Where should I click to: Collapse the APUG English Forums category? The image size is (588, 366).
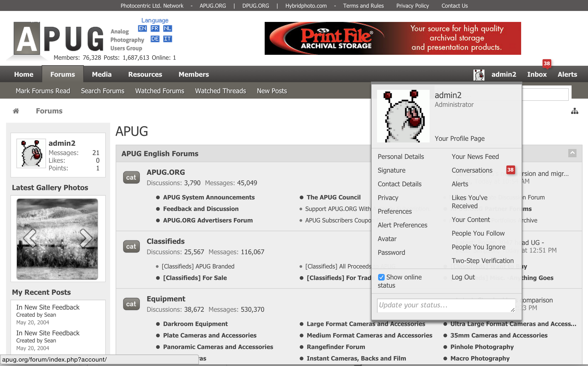572,153
